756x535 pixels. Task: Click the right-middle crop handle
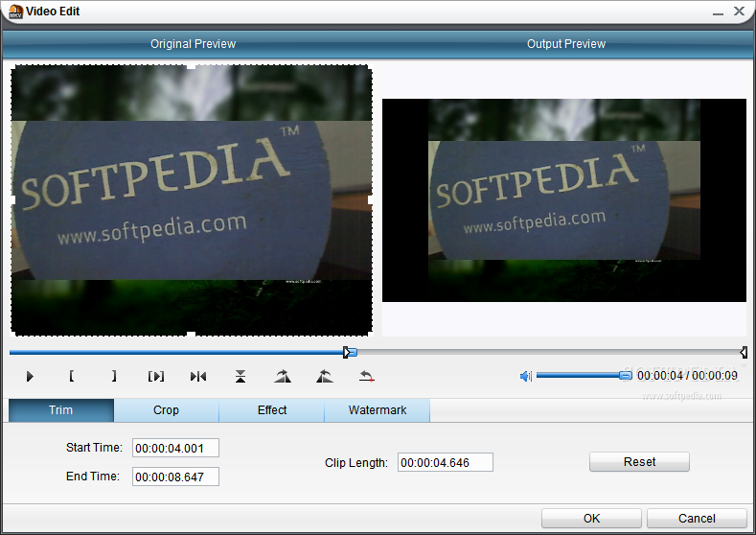371,199
